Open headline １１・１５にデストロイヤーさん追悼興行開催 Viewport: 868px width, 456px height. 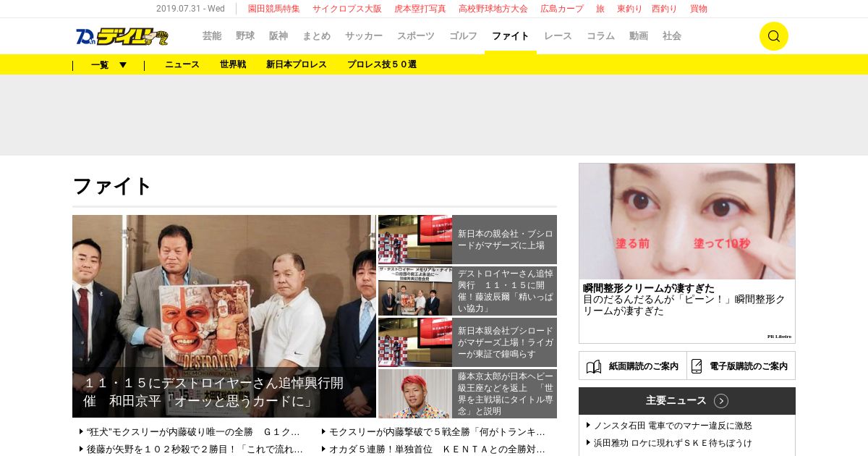[213, 392]
